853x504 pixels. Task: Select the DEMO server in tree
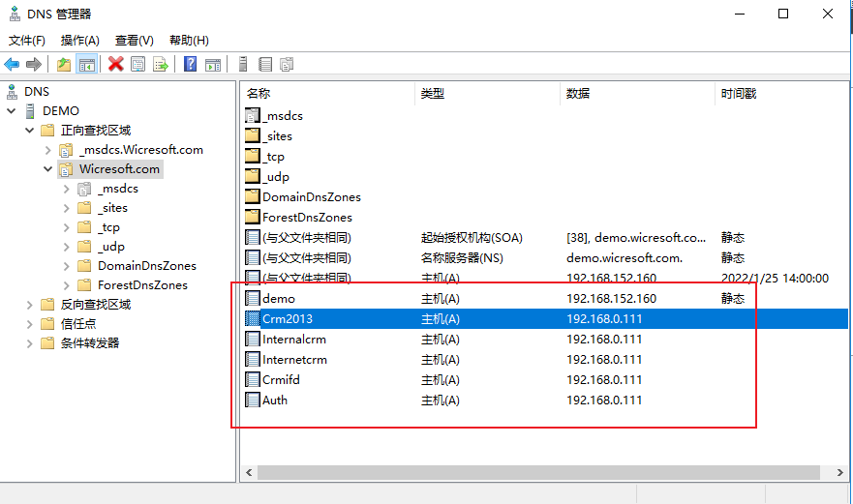pyautogui.click(x=61, y=111)
